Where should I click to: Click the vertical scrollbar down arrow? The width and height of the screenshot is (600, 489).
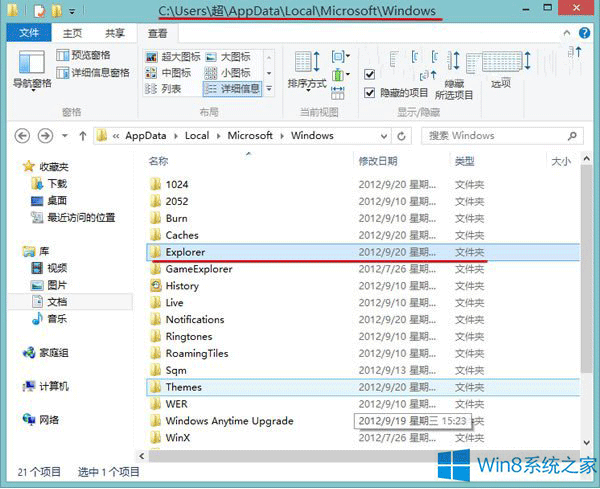pyautogui.click(x=587, y=442)
